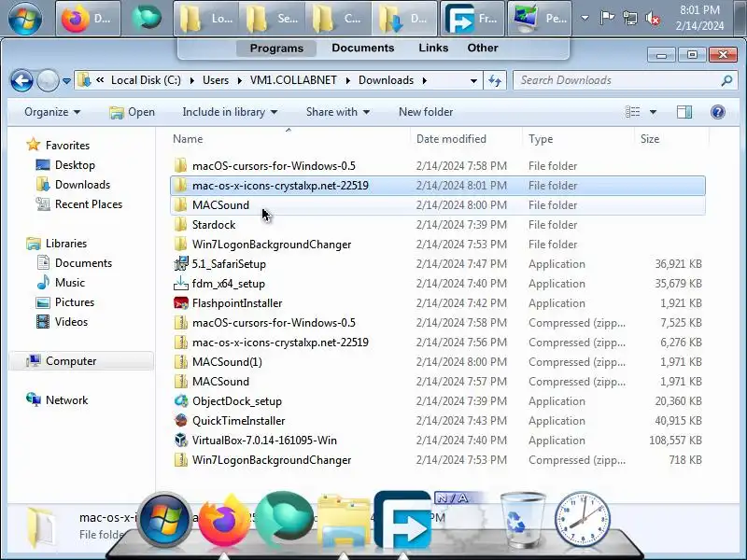Click the Windows Start orb in taskbar

pos(25,19)
